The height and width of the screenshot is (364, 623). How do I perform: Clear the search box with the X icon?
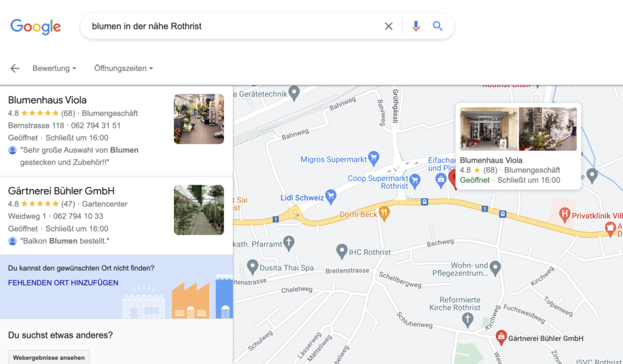click(388, 26)
